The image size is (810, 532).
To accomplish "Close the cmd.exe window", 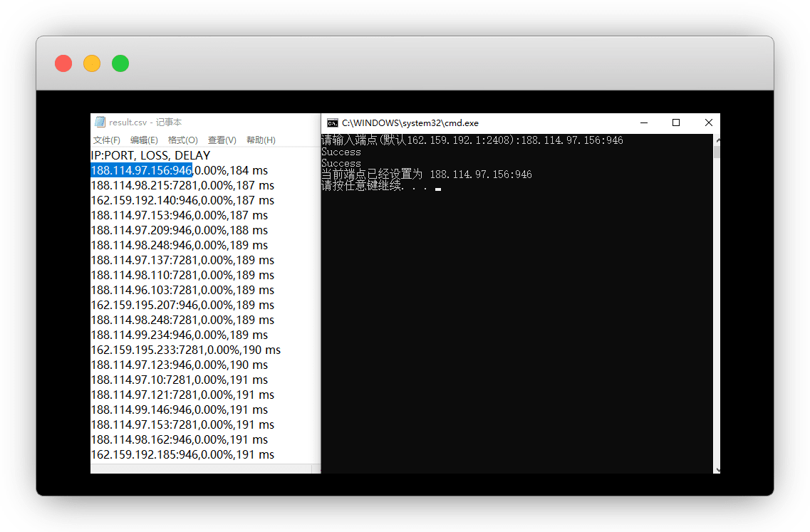I will pyautogui.click(x=708, y=122).
